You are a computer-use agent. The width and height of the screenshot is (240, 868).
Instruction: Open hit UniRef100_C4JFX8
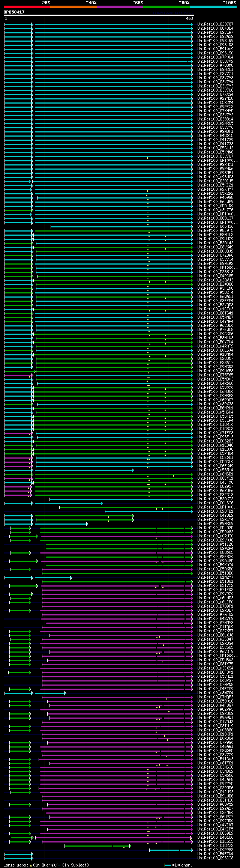pyautogui.click(x=215, y=482)
